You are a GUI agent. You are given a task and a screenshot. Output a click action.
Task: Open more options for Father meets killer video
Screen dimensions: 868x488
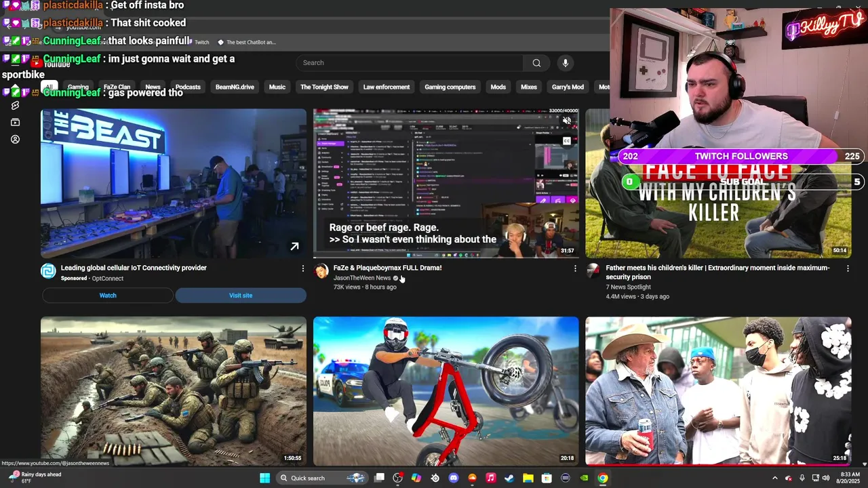click(x=848, y=268)
